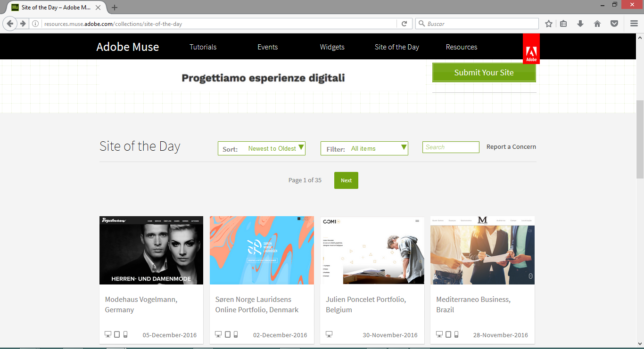
Task: Open the Pocket icon in the toolbar
Action: pyautogui.click(x=614, y=24)
